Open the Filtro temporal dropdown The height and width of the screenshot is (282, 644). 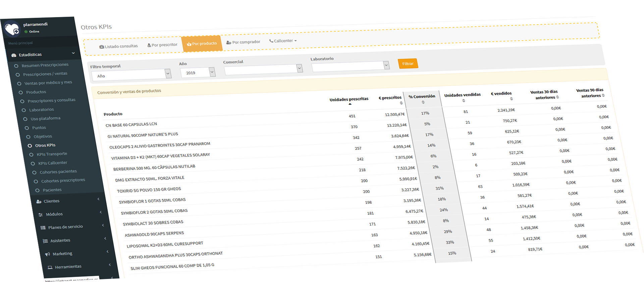point(131,75)
